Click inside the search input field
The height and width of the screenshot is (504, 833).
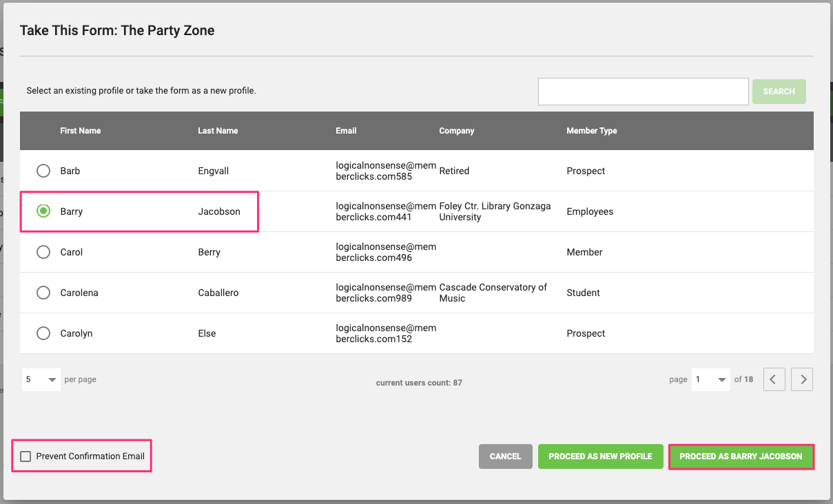pyautogui.click(x=642, y=91)
